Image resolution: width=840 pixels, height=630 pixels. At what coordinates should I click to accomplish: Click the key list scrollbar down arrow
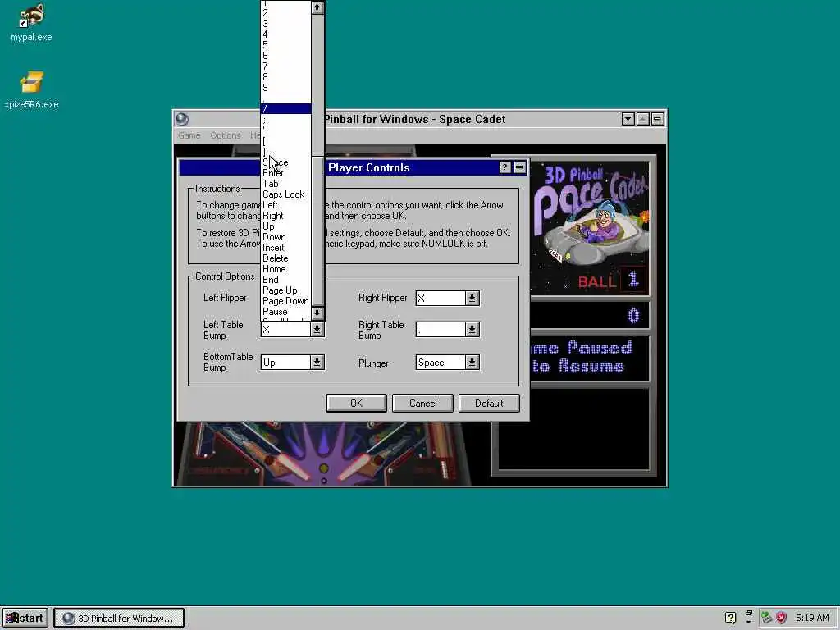point(317,313)
